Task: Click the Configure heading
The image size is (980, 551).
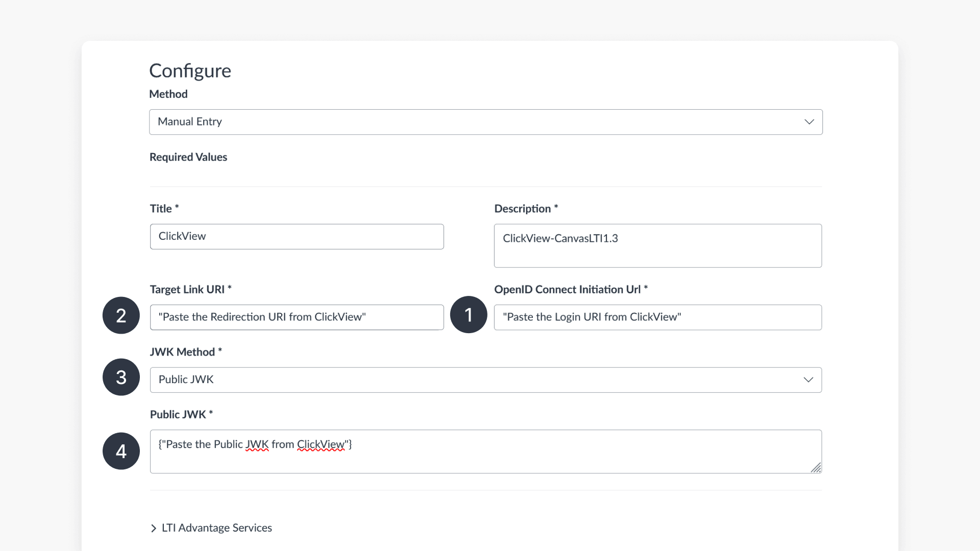Action: click(x=190, y=71)
